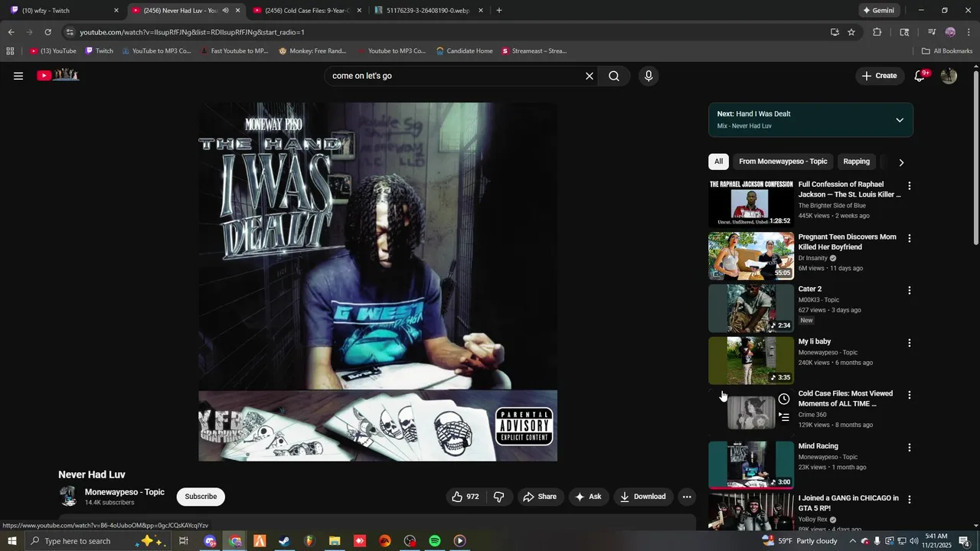Image resolution: width=980 pixels, height=551 pixels.
Task: Mute the Never Had Luv tab audio
Action: tap(225, 11)
